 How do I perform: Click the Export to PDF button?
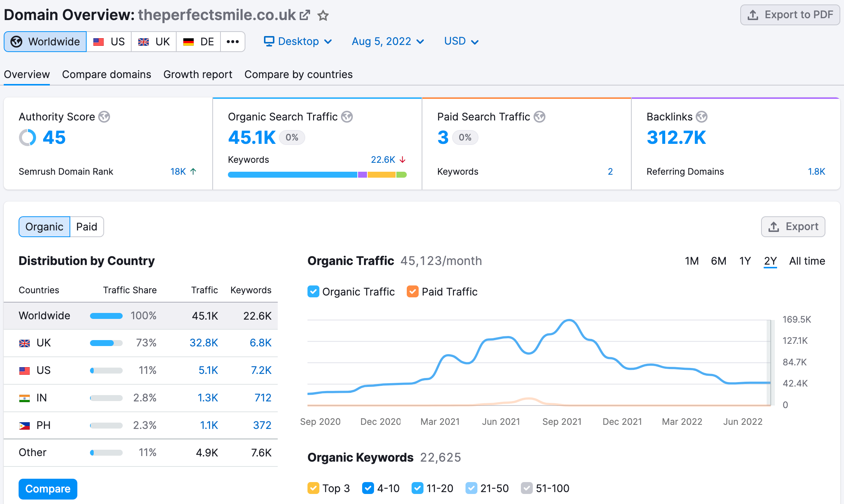point(790,15)
